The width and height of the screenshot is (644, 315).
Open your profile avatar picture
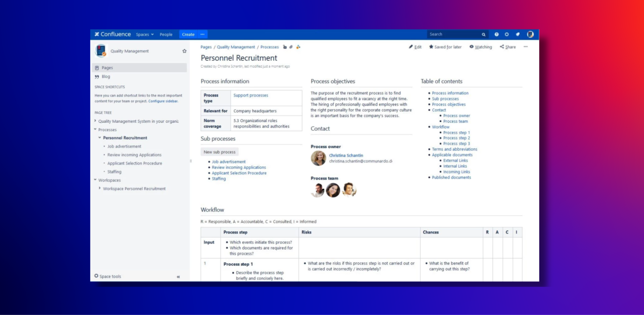pyautogui.click(x=531, y=34)
